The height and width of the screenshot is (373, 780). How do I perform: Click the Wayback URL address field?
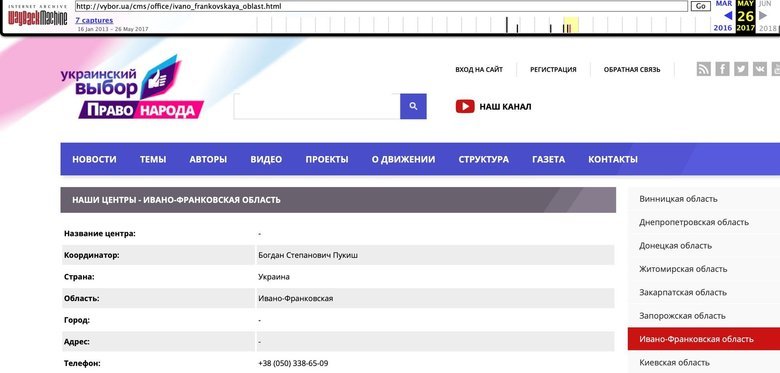[381, 6]
